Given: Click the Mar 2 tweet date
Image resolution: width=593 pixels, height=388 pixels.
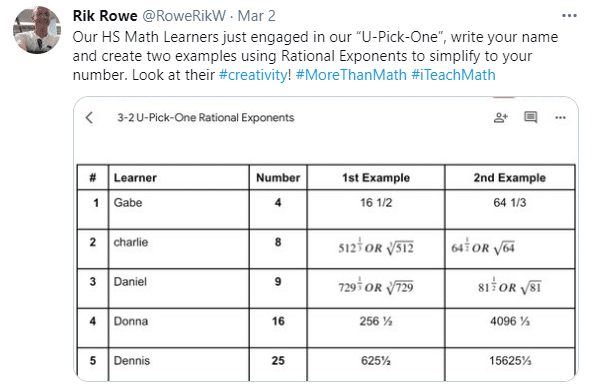Looking at the screenshot, I should pyautogui.click(x=256, y=16).
